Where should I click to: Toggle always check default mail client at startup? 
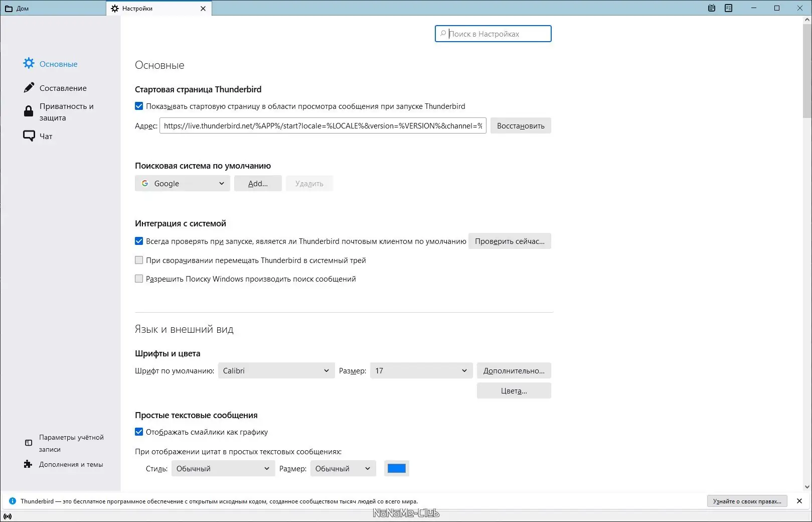point(139,241)
